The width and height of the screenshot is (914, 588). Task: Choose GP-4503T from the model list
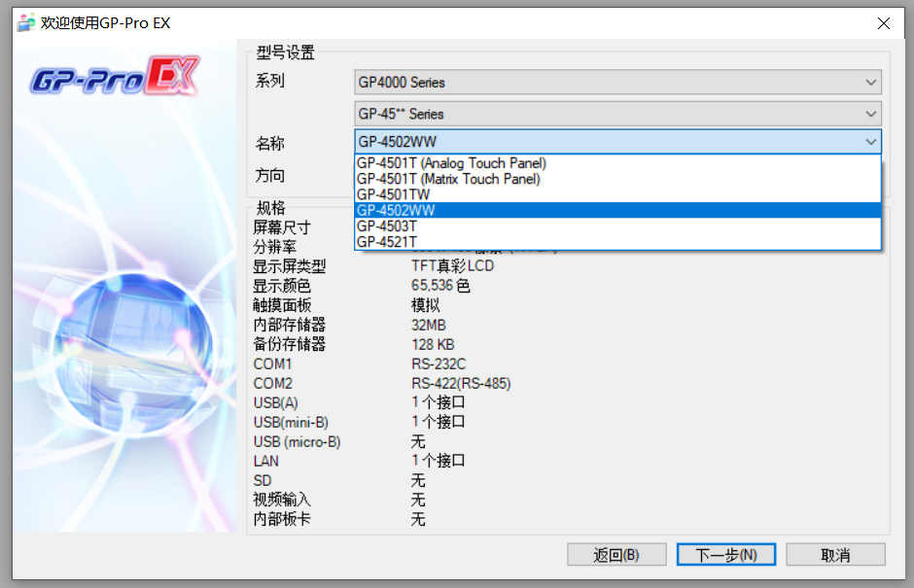pyautogui.click(x=386, y=225)
